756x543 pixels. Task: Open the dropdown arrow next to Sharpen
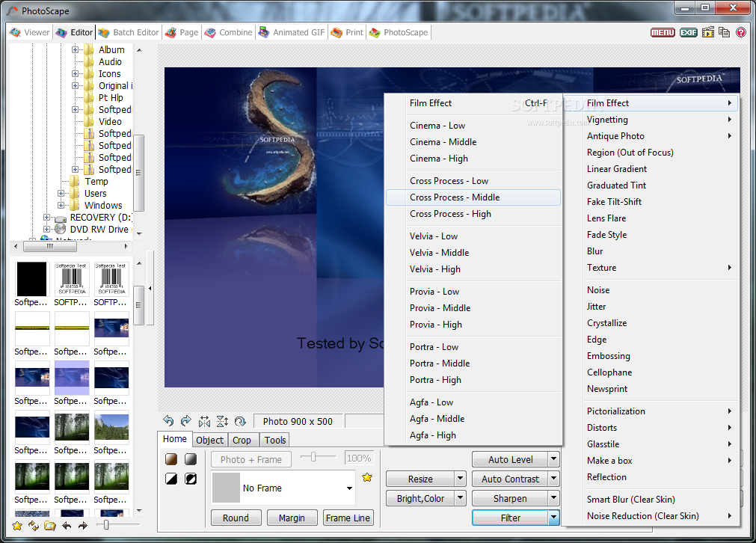[553, 498]
